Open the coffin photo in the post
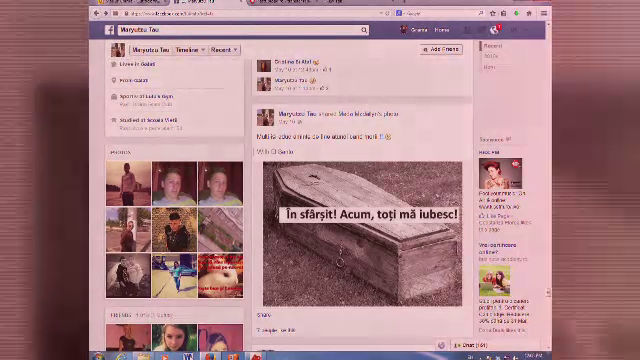The height and width of the screenshot is (360, 640). (362, 234)
